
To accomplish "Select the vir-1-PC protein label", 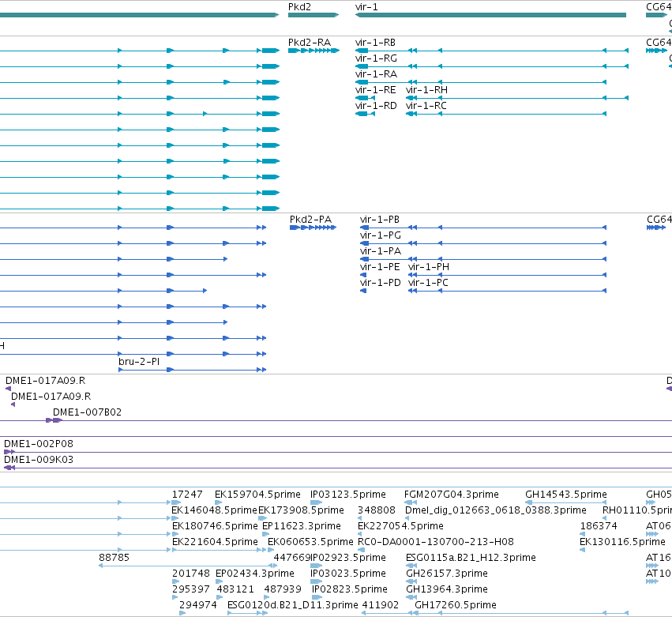I will [428, 283].
